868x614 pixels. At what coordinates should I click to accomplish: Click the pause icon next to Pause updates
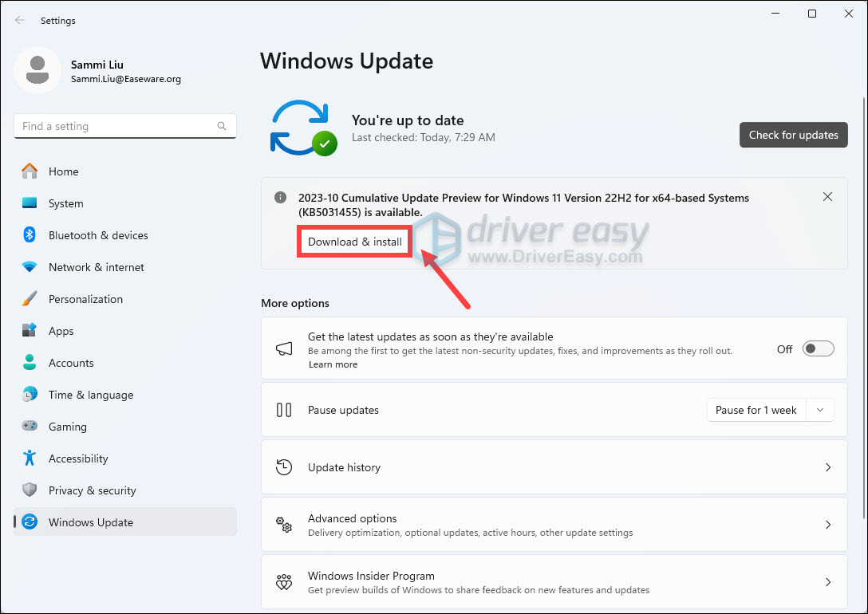pos(284,410)
